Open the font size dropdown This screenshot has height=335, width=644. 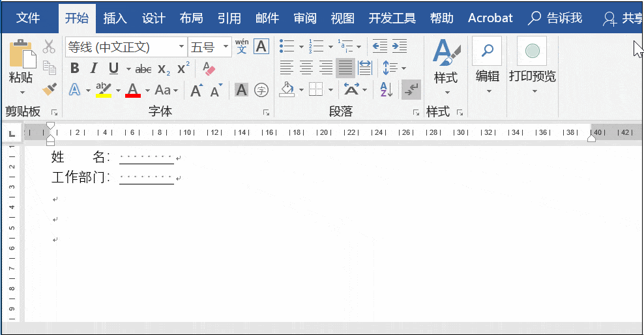[226, 47]
